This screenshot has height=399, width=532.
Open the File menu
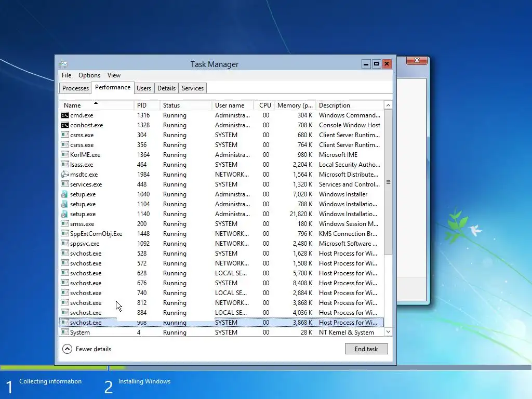(x=66, y=75)
